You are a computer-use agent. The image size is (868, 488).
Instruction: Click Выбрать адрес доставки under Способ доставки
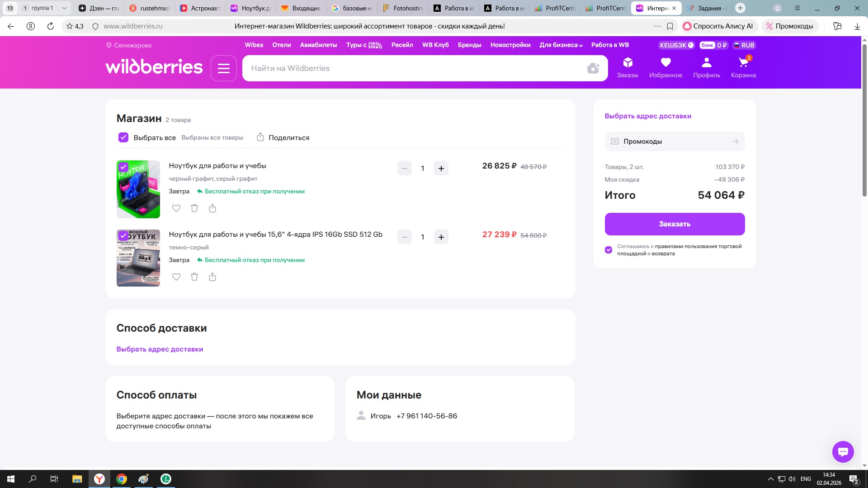[160, 349]
